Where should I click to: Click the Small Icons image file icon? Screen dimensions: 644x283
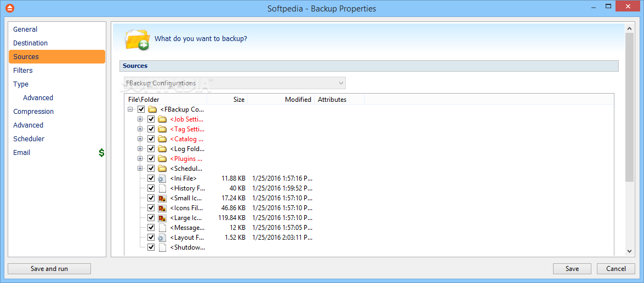coord(162,198)
